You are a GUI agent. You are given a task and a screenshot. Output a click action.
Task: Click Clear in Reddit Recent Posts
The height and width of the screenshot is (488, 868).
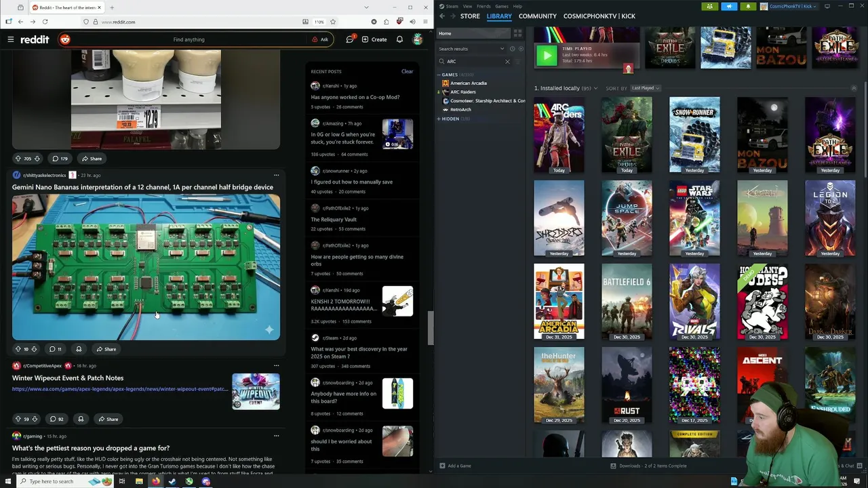point(407,71)
